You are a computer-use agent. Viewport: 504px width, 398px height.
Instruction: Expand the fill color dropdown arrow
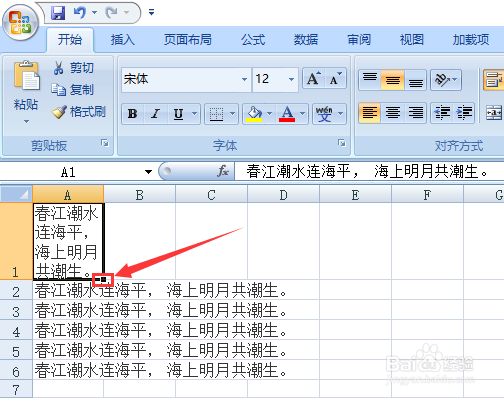tap(270, 114)
